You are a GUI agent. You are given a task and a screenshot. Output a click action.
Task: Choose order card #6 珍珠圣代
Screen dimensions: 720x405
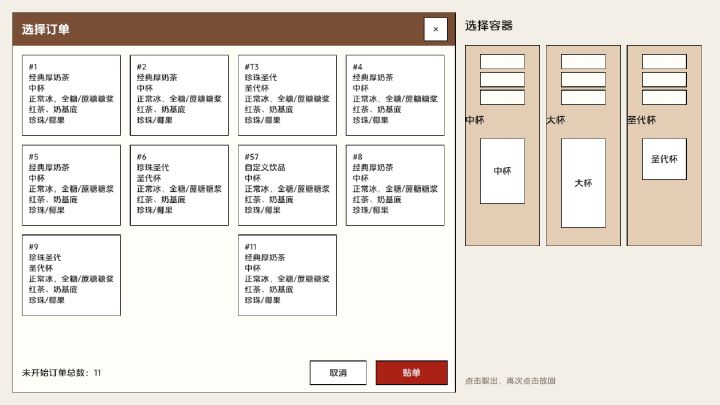point(179,185)
